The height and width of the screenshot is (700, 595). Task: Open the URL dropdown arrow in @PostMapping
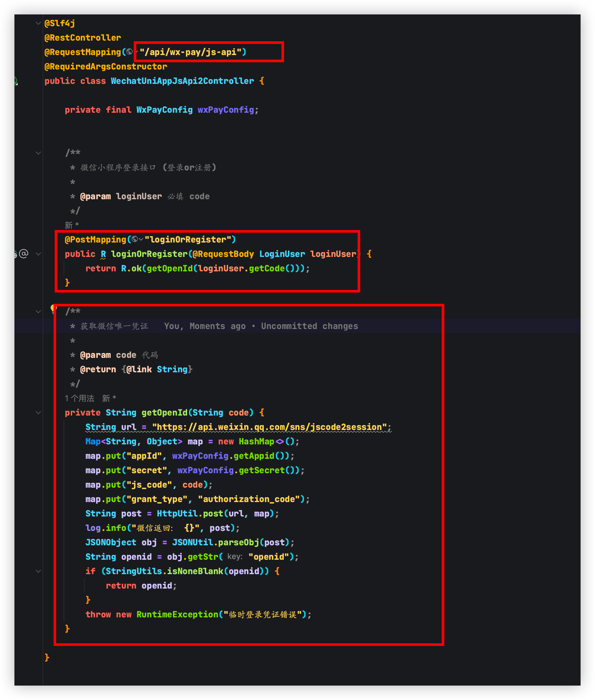point(141,239)
